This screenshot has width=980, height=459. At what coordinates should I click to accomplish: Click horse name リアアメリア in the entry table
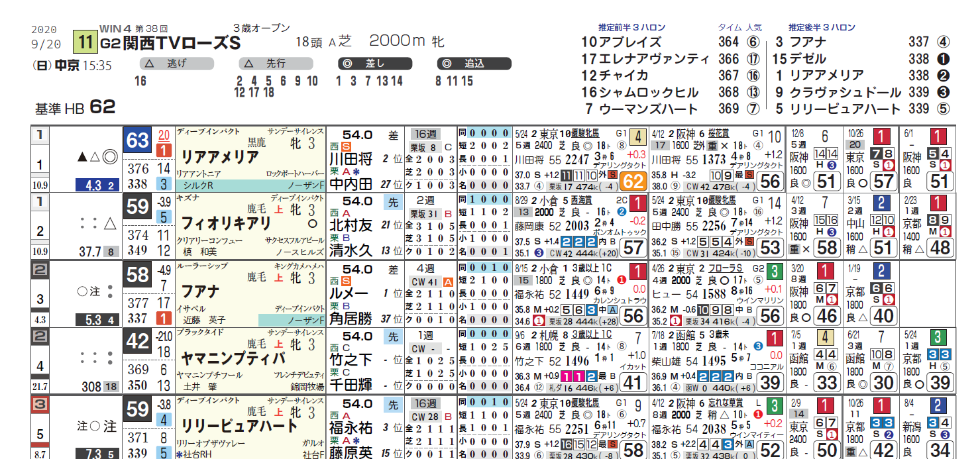tap(221, 158)
